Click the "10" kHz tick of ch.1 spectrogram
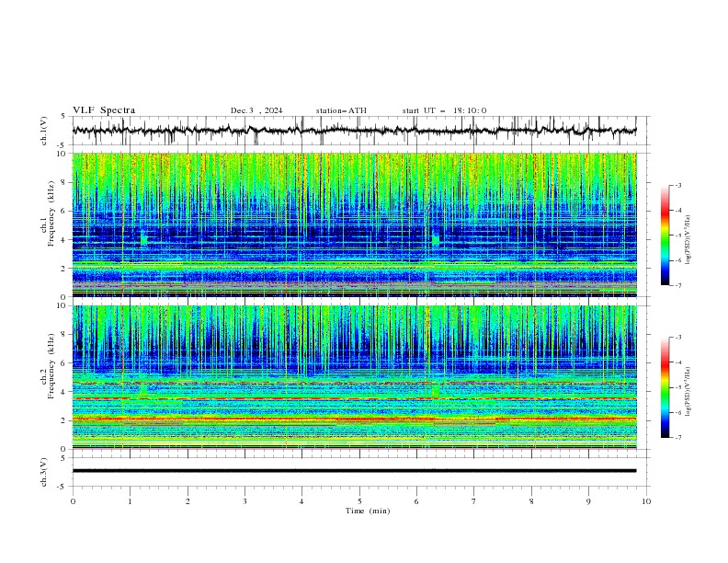Screen dimensions: 728x563 [x=63, y=154]
